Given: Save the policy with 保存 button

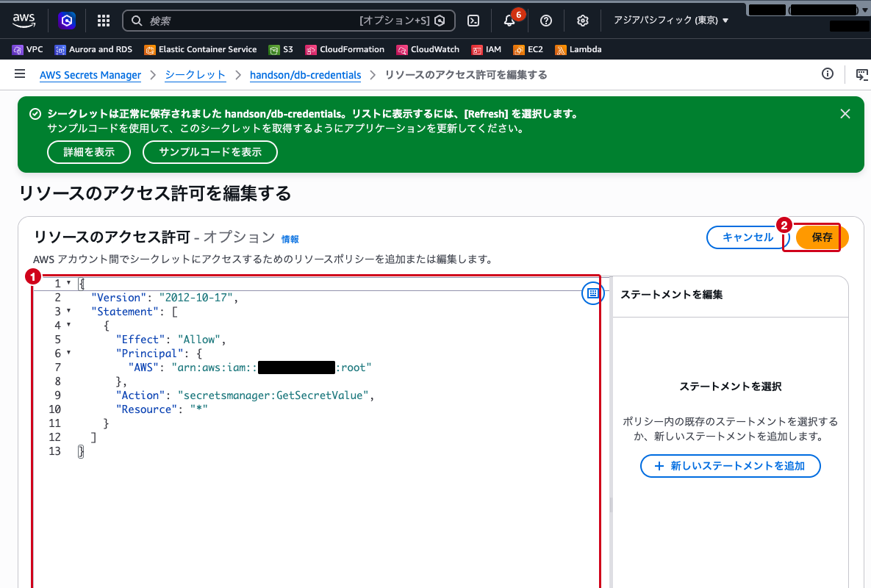Looking at the screenshot, I should coord(822,237).
